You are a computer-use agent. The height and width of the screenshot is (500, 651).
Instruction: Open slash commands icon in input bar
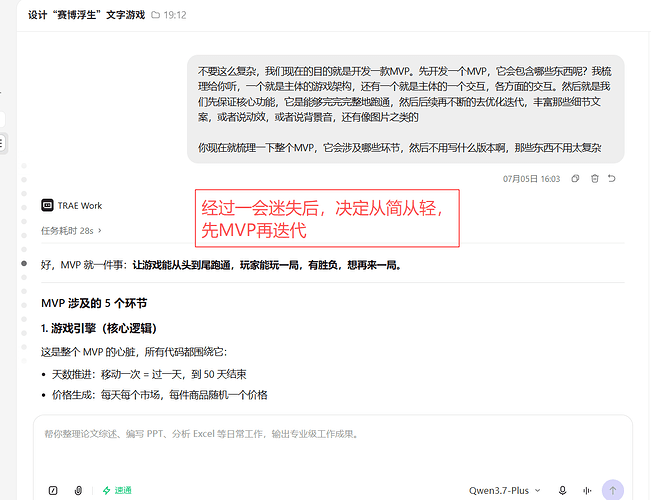click(53, 490)
